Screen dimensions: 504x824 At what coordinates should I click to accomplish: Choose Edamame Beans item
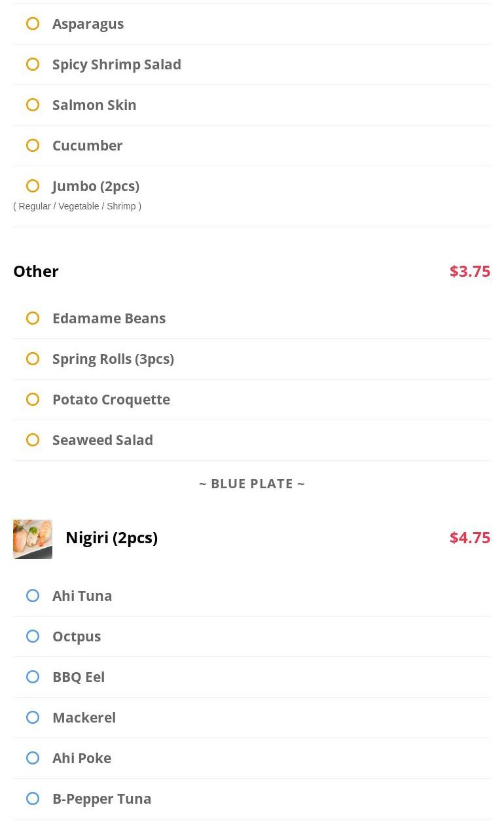(x=33, y=319)
